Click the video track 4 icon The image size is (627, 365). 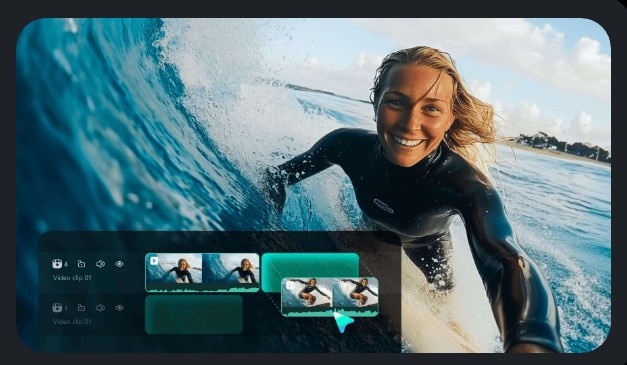pyautogui.click(x=57, y=264)
